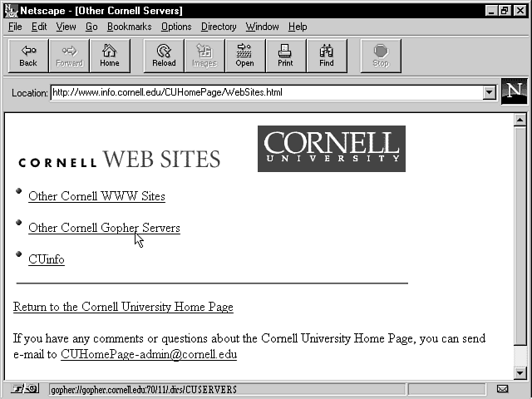Open the Options menu
The height and width of the screenshot is (399, 532).
pos(176,27)
